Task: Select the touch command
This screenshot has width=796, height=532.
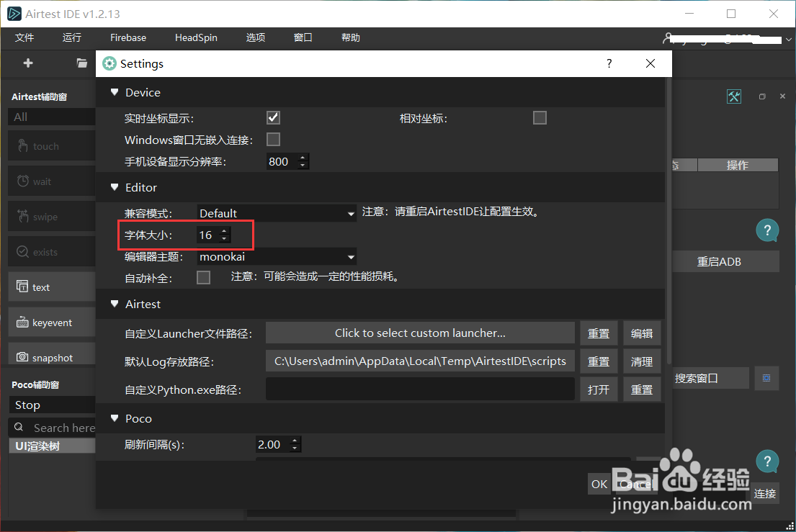Action: pos(52,146)
